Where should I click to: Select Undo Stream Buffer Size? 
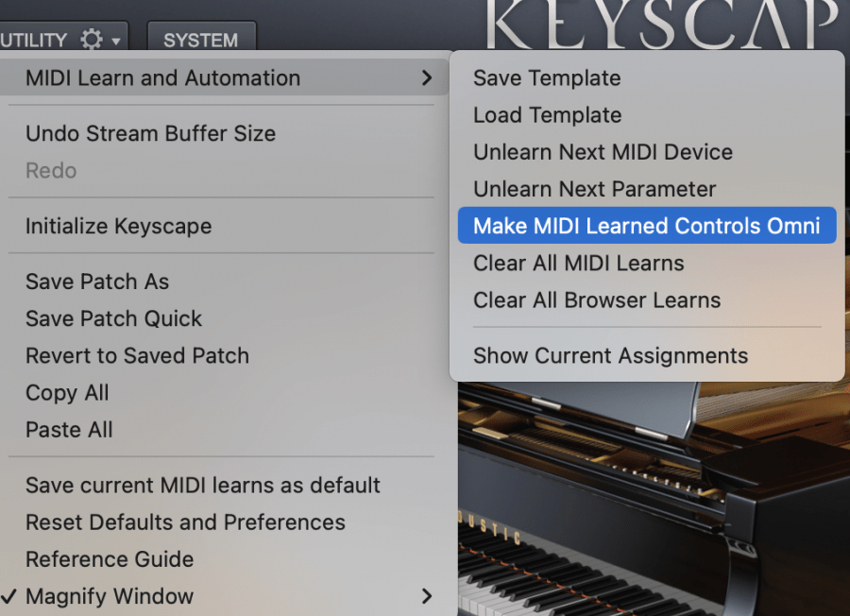pyautogui.click(x=150, y=133)
